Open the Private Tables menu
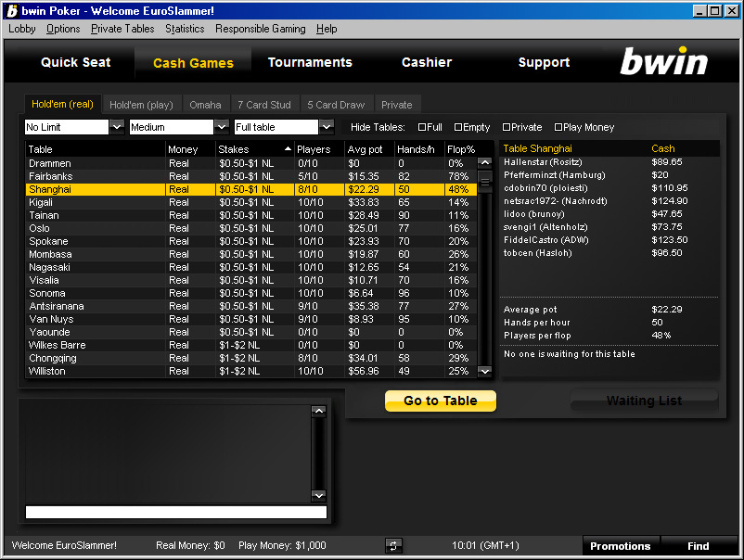Screen dimensions: 744x560 pyautogui.click(x=122, y=29)
